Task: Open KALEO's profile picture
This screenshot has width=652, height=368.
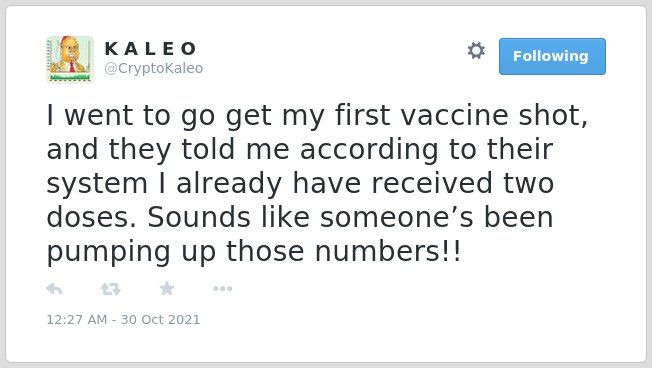Action: pos(70,59)
